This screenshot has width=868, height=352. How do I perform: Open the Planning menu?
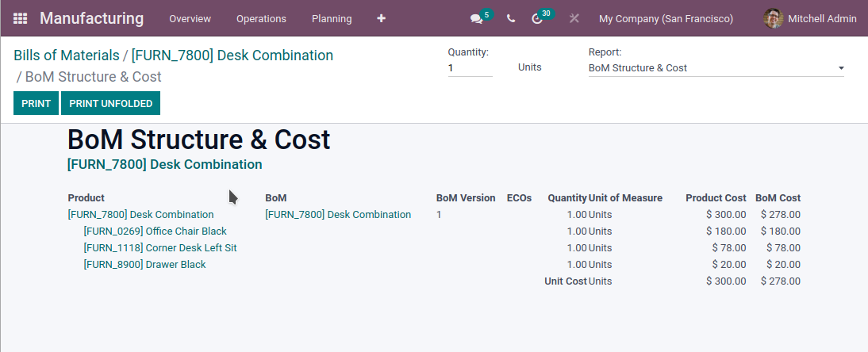[x=332, y=19]
